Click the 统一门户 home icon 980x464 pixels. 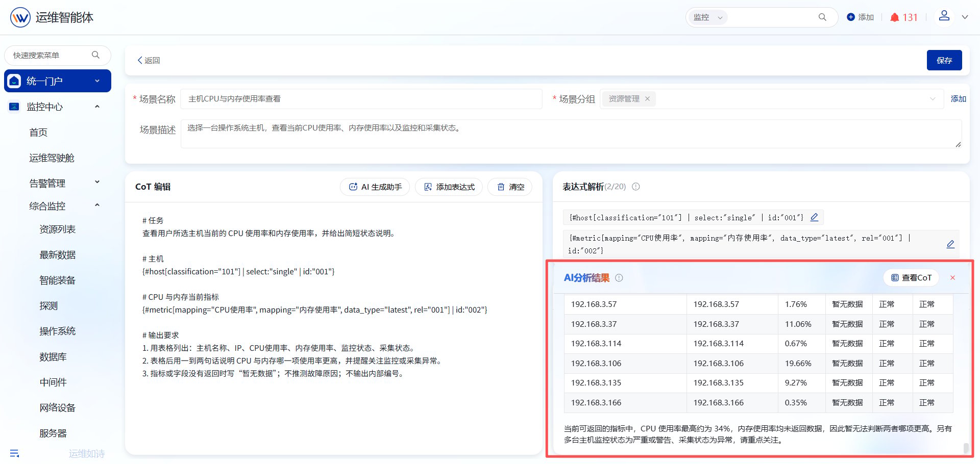(x=14, y=81)
